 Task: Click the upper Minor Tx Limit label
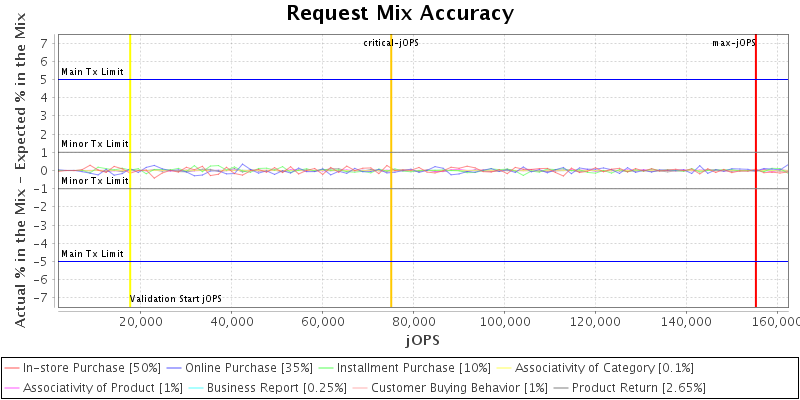(95, 144)
